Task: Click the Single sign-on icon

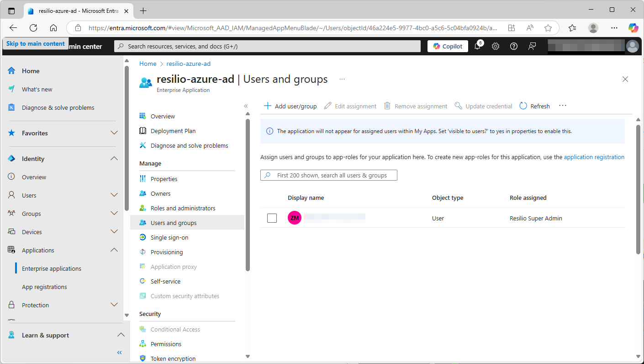Action: (x=143, y=237)
